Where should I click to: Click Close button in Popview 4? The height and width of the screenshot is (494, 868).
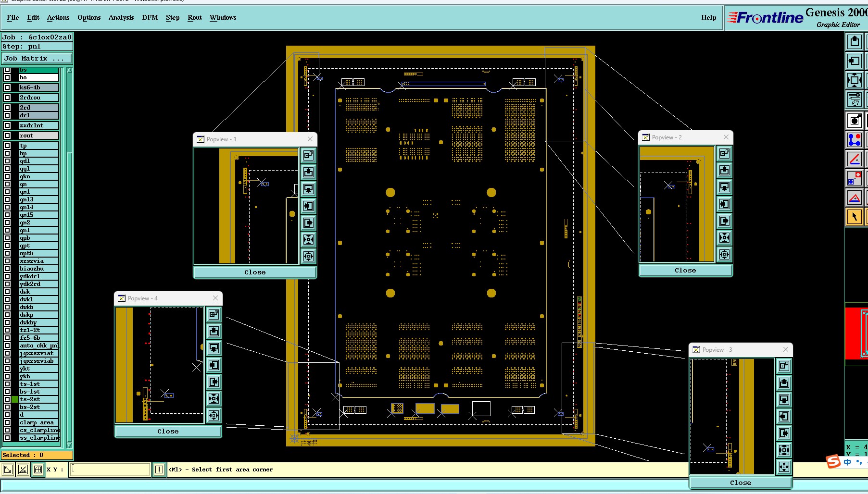coord(168,431)
